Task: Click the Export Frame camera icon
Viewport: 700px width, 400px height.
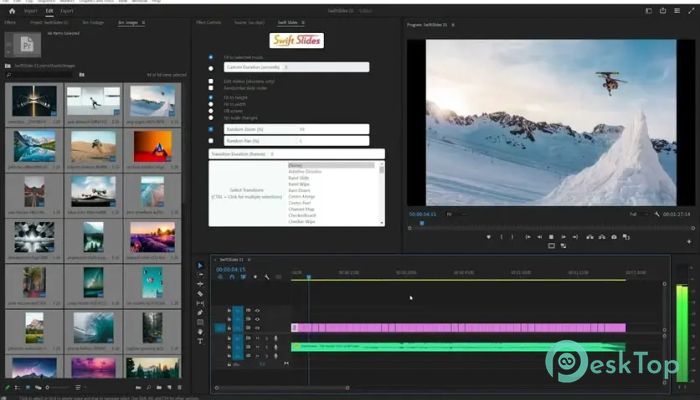Action: click(x=614, y=237)
